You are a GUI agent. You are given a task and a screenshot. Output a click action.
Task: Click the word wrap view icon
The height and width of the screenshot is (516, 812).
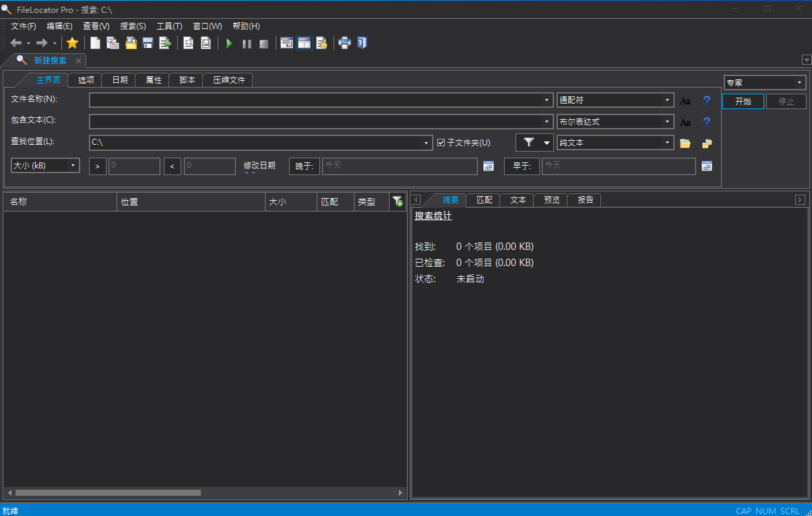[x=287, y=43]
